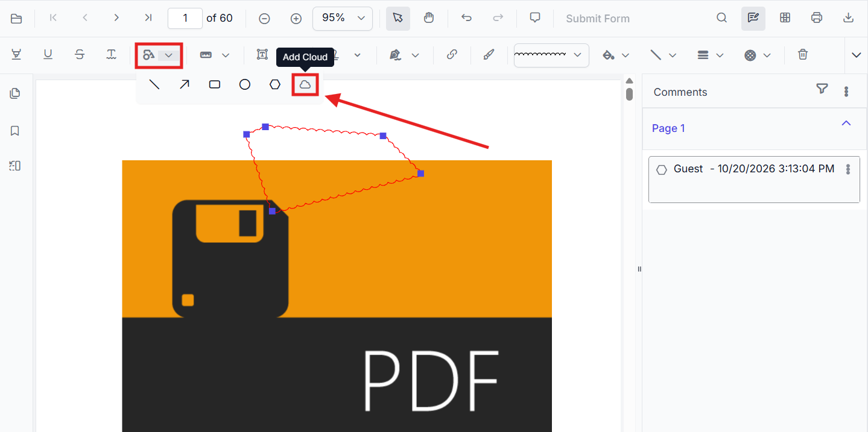
Task: Click the Submit Form button
Action: [598, 19]
